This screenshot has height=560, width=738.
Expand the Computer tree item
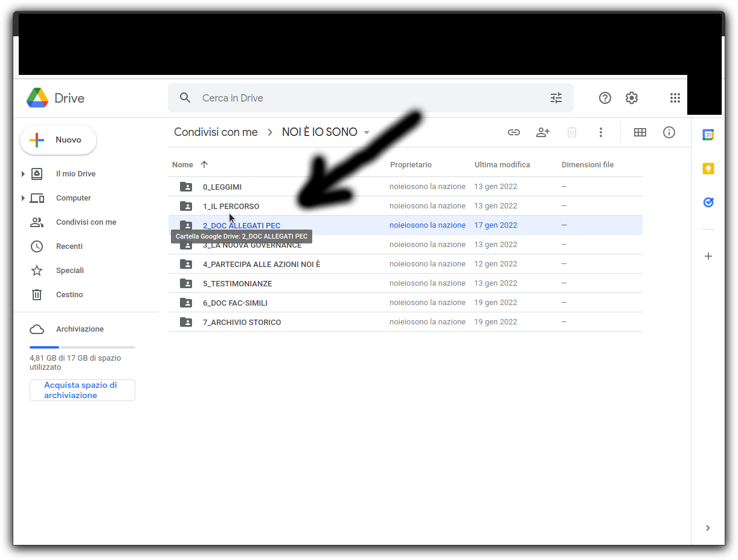[x=23, y=198]
